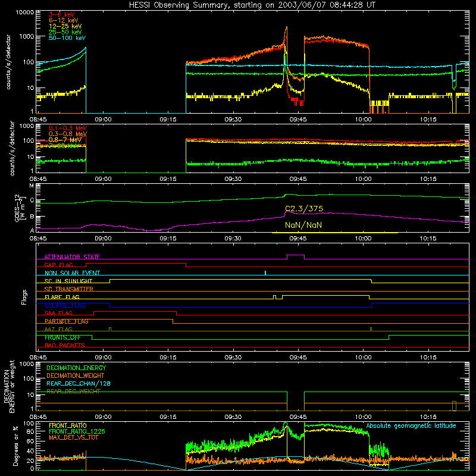Image resolution: width=476 pixels, height=476 pixels.
Task: Select the red '3-6 keV' legend label
Action: click(x=62, y=14)
